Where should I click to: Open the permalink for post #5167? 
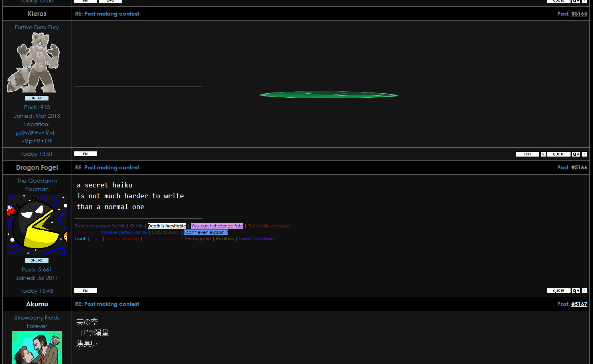(x=579, y=304)
